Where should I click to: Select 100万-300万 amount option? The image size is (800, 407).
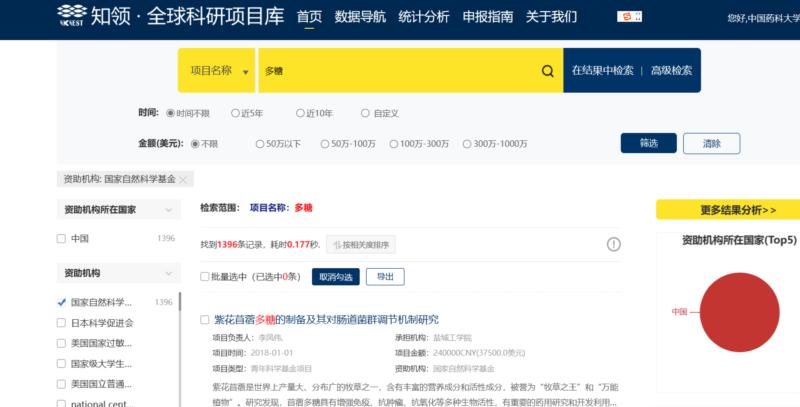coord(393,144)
